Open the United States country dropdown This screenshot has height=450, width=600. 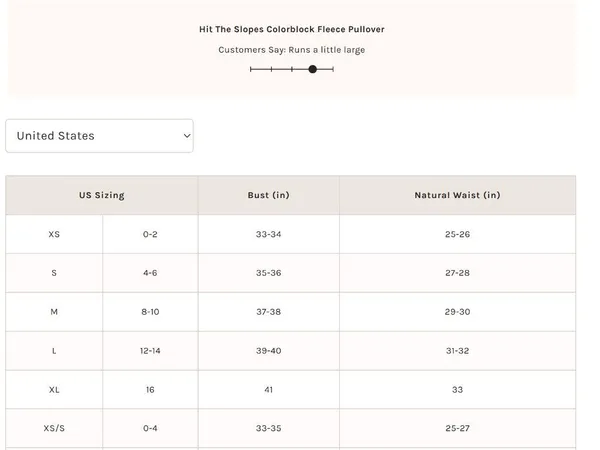tap(99, 136)
